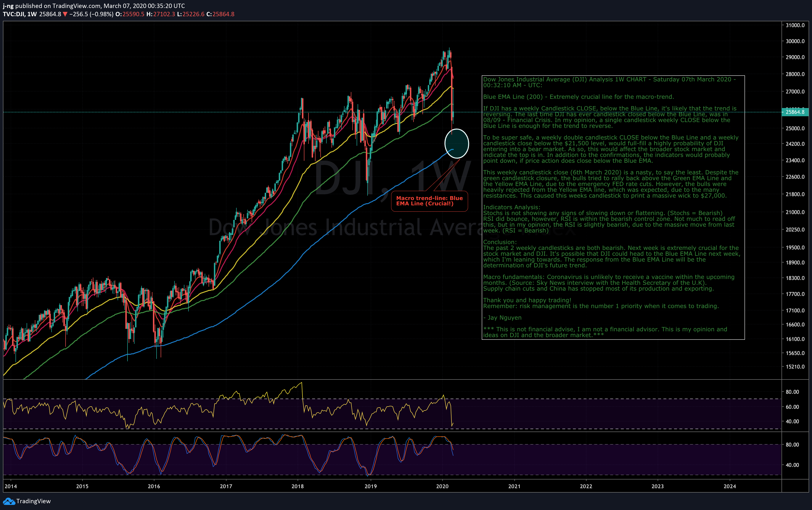
Task: Click the RSI pane 60.00 axis label
Action: 792,407
